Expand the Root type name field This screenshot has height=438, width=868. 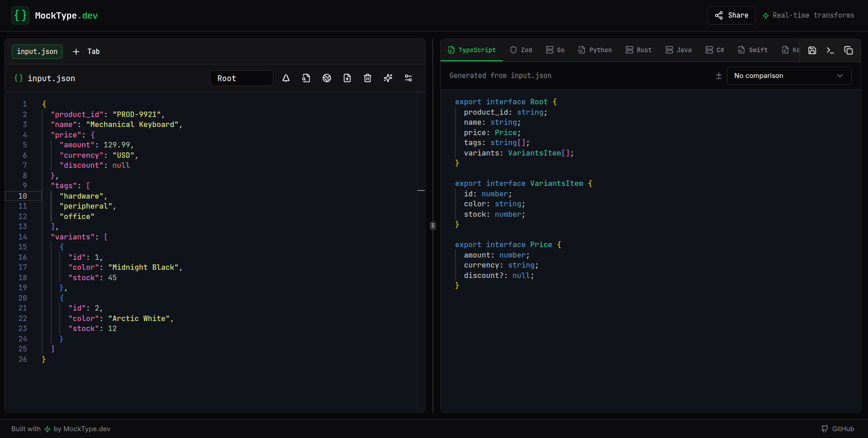pos(241,78)
